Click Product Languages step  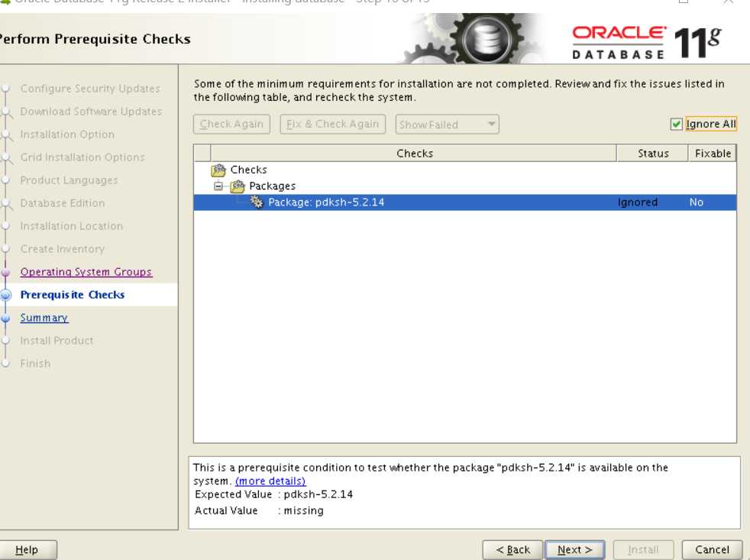pos(69,180)
